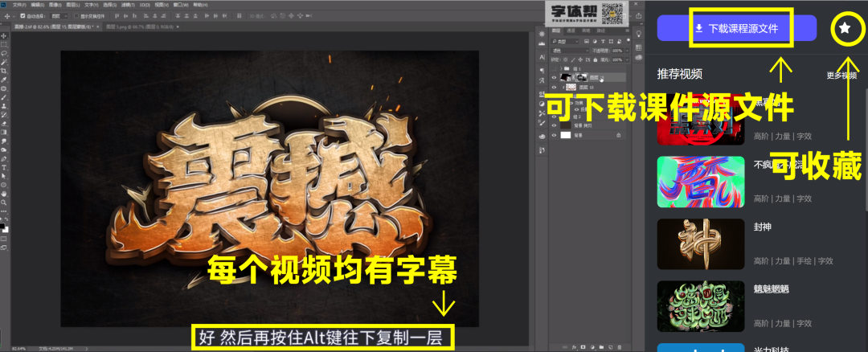
Task: Select the Rectangular Marquee tool
Action: pyautogui.click(x=5, y=44)
